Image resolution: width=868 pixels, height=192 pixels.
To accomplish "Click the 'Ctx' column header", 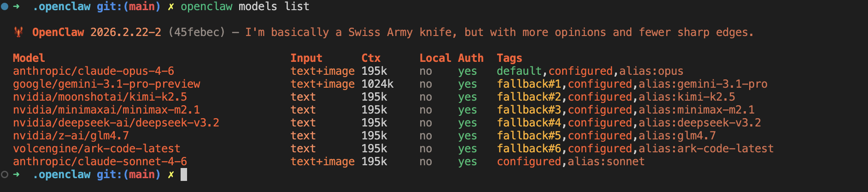I will coord(371,58).
